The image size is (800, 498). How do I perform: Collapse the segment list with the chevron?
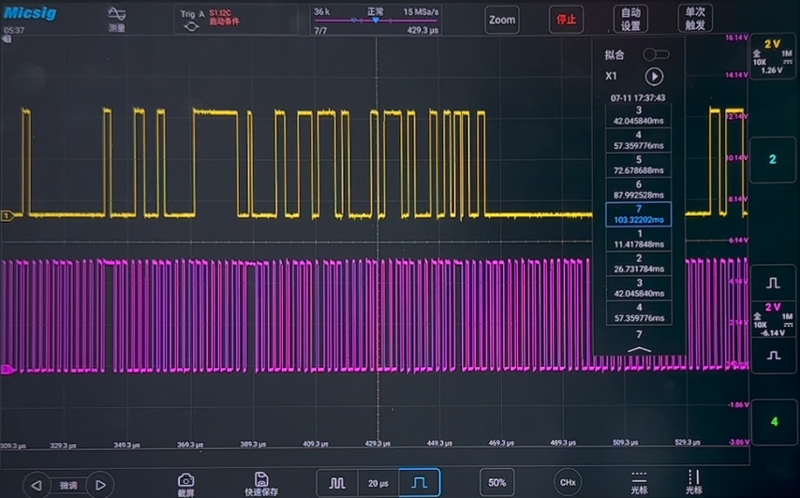tap(639, 348)
